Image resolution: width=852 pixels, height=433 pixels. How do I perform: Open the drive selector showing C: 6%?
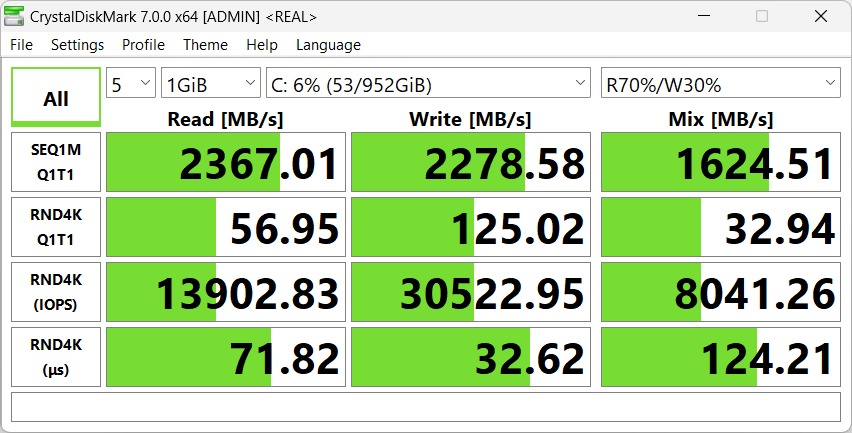point(428,83)
